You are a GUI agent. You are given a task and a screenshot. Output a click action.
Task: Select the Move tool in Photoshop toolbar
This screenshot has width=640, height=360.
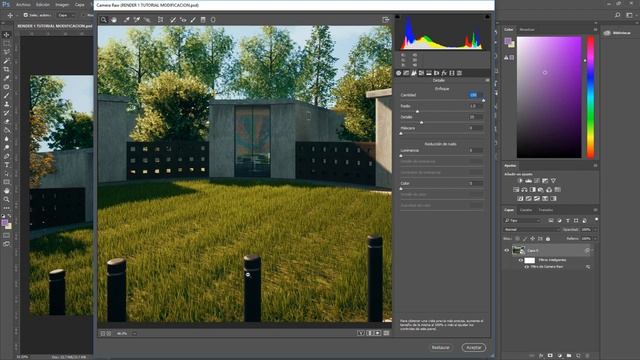7,35
